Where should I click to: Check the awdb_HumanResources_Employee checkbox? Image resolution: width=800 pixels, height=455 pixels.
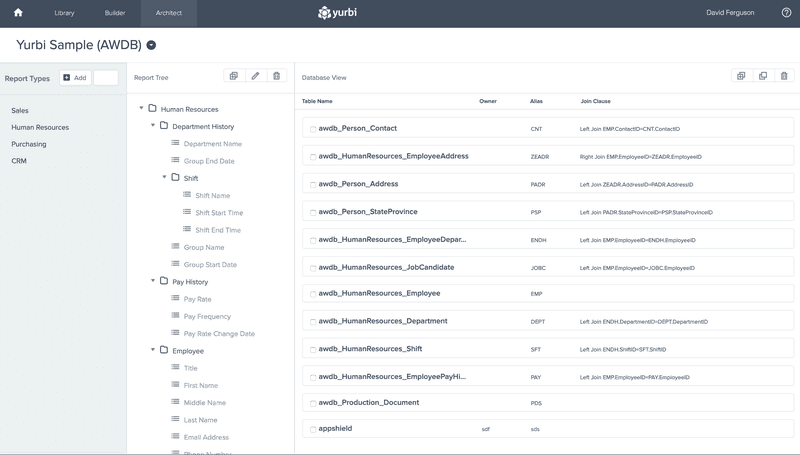(x=313, y=294)
